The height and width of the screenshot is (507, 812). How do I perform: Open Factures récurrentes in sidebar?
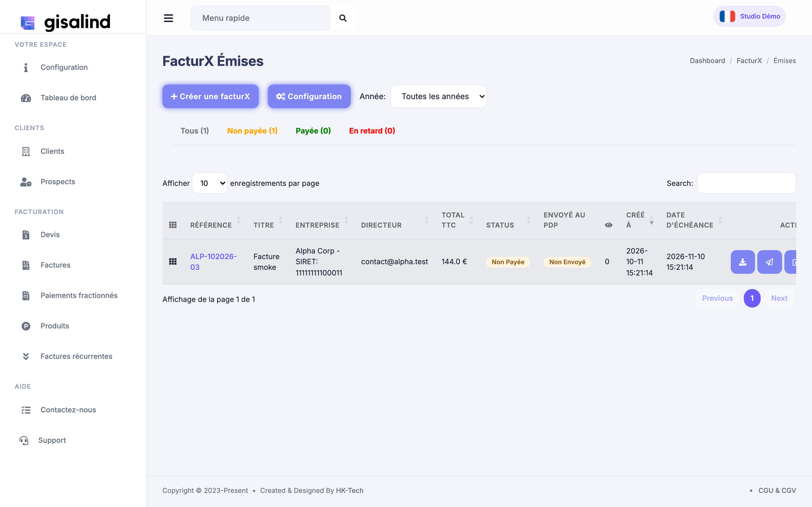76,356
